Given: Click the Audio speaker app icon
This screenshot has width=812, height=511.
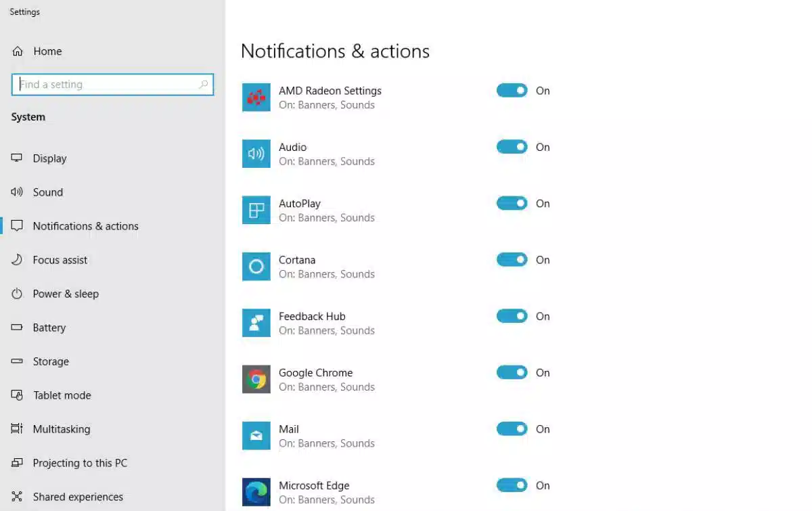Looking at the screenshot, I should point(256,154).
